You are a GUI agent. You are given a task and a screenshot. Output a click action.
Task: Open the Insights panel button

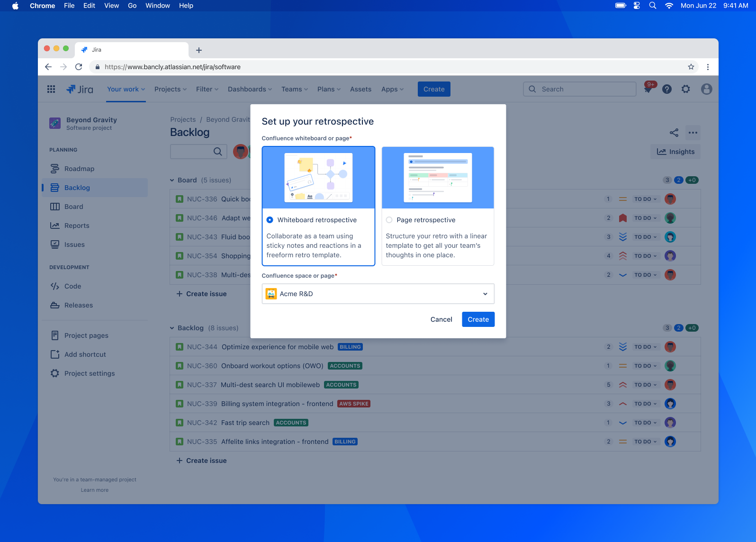coord(675,152)
